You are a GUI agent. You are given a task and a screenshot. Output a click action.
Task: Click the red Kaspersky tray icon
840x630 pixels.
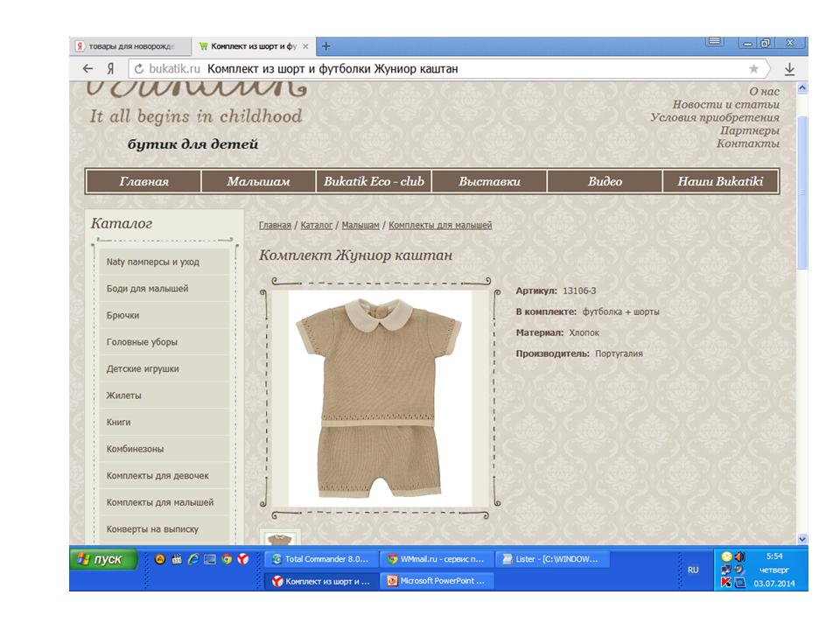[726, 583]
